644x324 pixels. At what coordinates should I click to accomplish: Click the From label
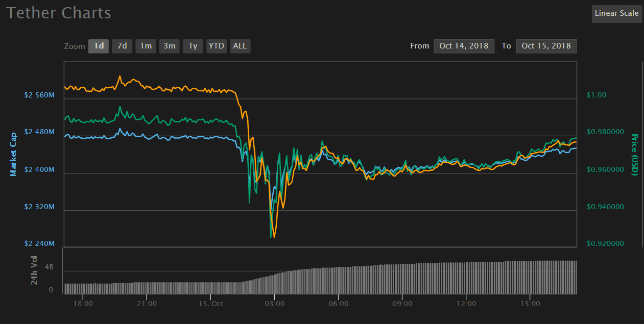[420, 46]
